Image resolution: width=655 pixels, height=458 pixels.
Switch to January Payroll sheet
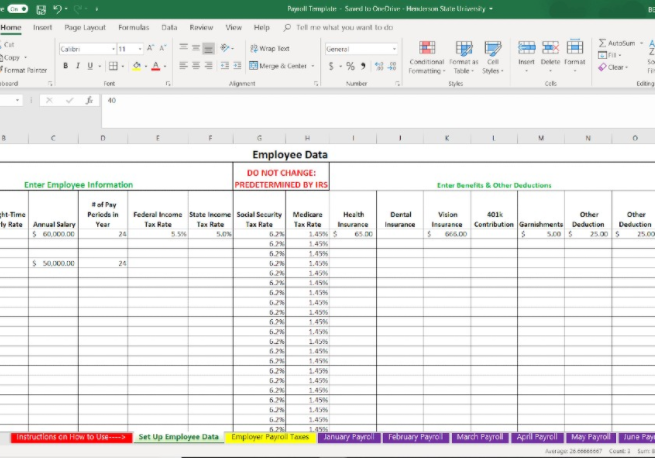point(349,437)
